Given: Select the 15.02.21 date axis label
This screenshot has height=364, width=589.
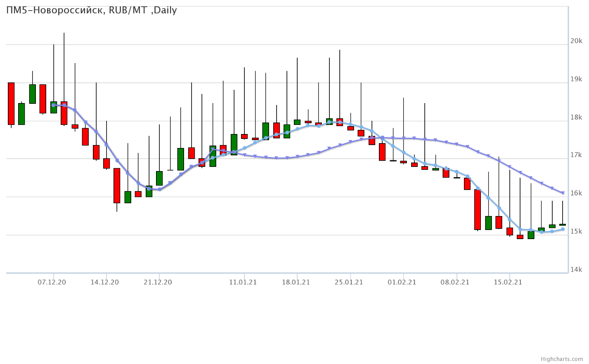Looking at the screenshot, I should tap(508, 282).
